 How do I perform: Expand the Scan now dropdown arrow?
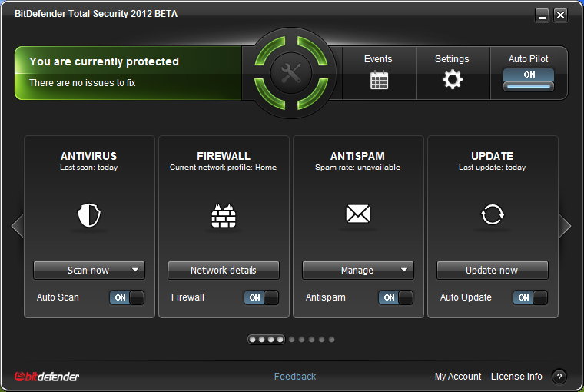pyautogui.click(x=135, y=270)
